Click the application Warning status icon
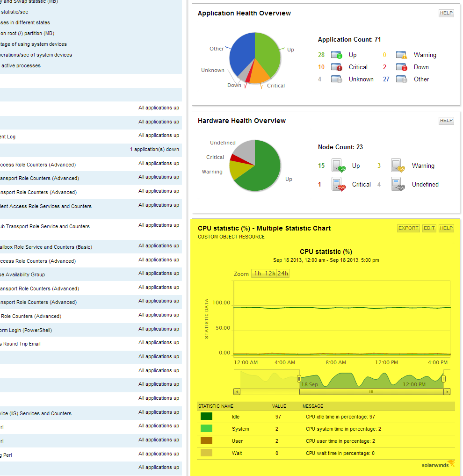Image resolution: width=463 pixels, height=476 pixels. tap(401, 55)
